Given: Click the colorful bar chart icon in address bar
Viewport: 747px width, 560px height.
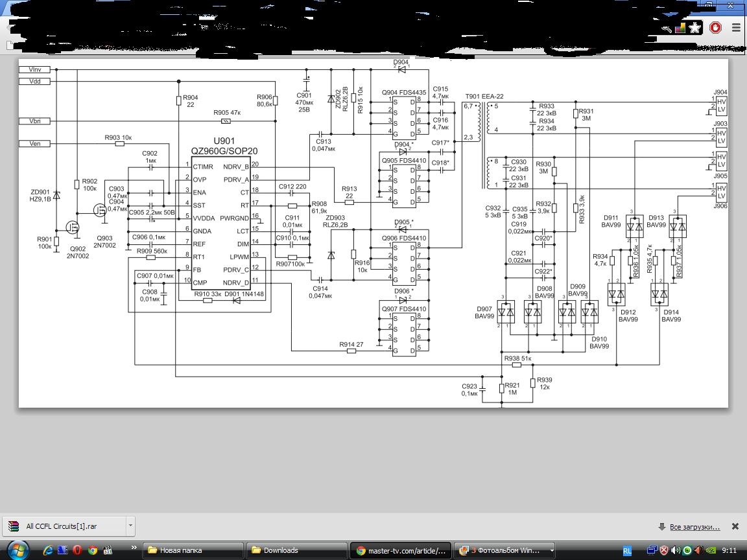Looking at the screenshot, I should coord(680,28).
